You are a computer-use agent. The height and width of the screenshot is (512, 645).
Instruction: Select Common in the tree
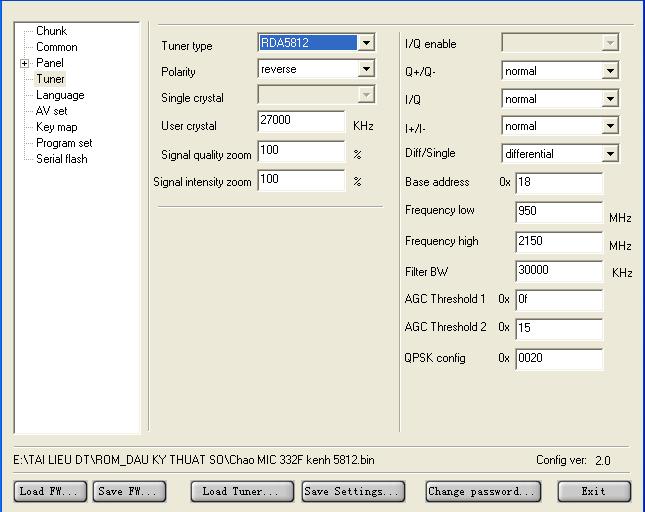click(x=57, y=47)
